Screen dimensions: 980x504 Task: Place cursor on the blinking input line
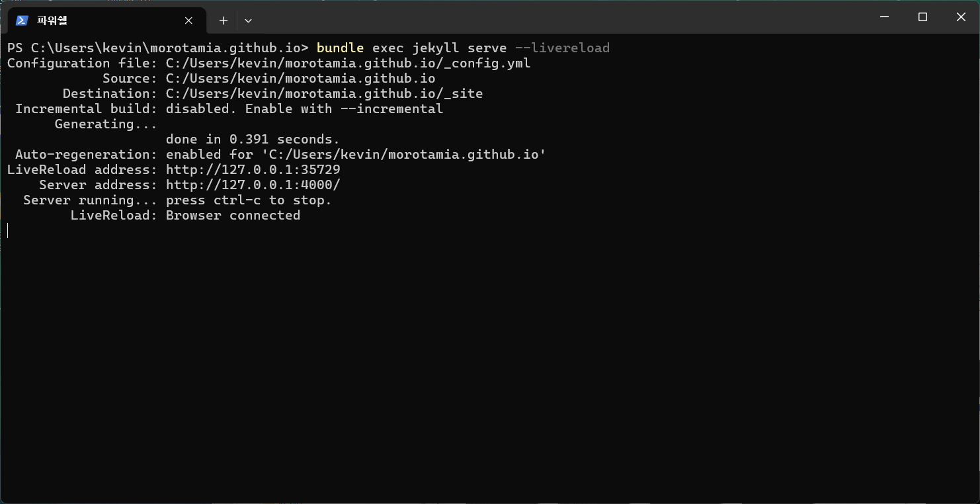(8, 230)
